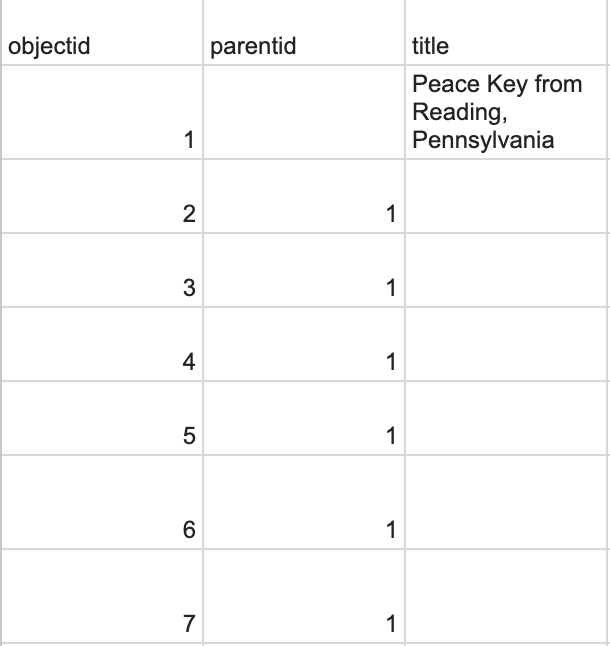This screenshot has width=610, height=646.
Task: Select the empty title cell for objectid 2
Action: (x=507, y=196)
